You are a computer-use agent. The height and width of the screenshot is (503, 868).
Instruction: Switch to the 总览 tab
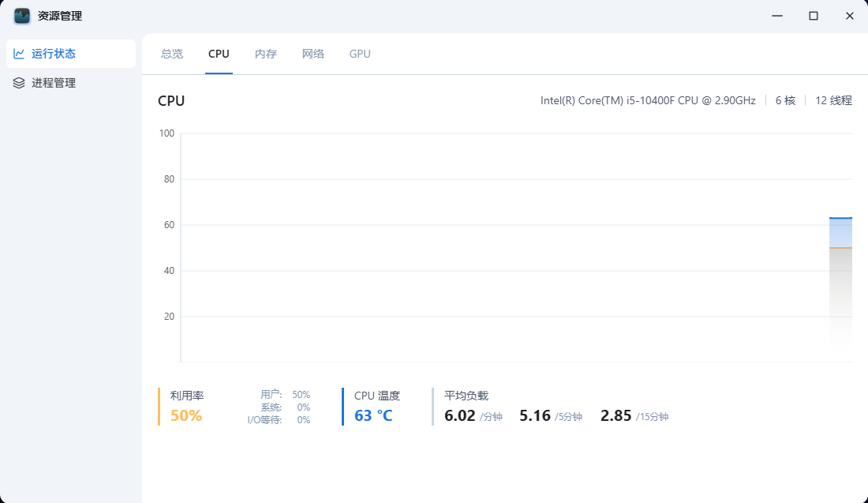172,54
